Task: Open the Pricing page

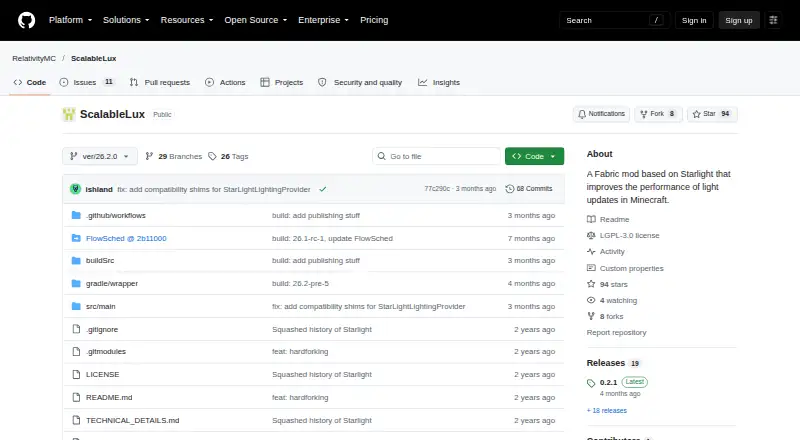Action: [x=374, y=20]
